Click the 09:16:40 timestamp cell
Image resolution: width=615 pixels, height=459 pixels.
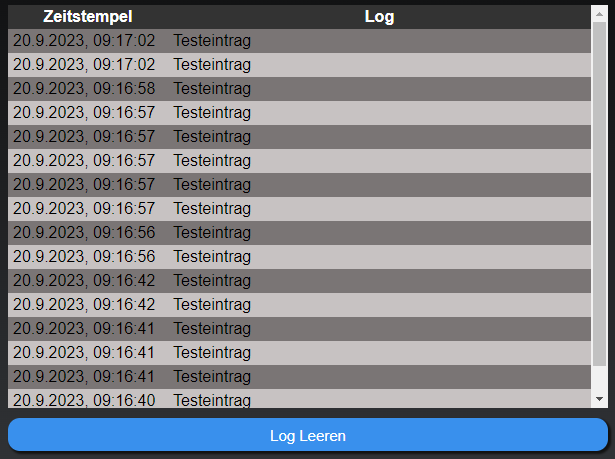point(84,400)
